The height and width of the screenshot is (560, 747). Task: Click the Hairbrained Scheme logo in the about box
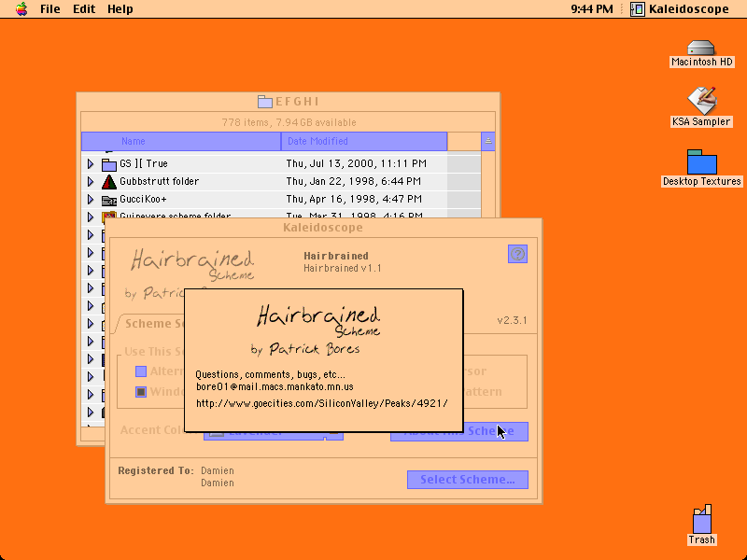click(318, 321)
